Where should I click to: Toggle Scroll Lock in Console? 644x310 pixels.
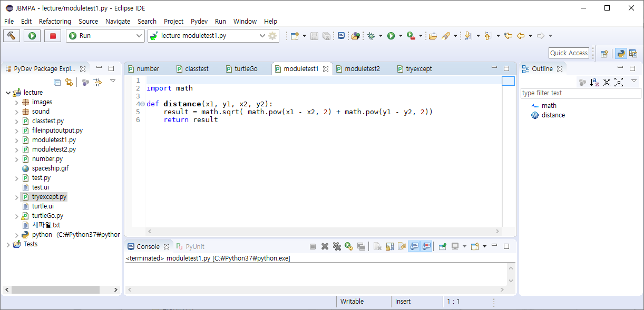[390, 246]
